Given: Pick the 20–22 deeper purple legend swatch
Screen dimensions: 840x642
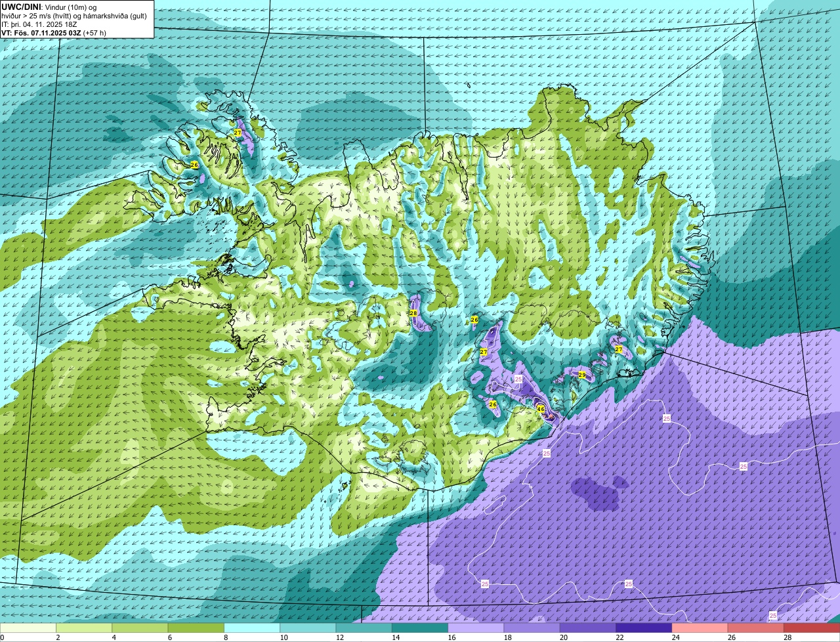Looking at the screenshot, I should click(x=588, y=628).
